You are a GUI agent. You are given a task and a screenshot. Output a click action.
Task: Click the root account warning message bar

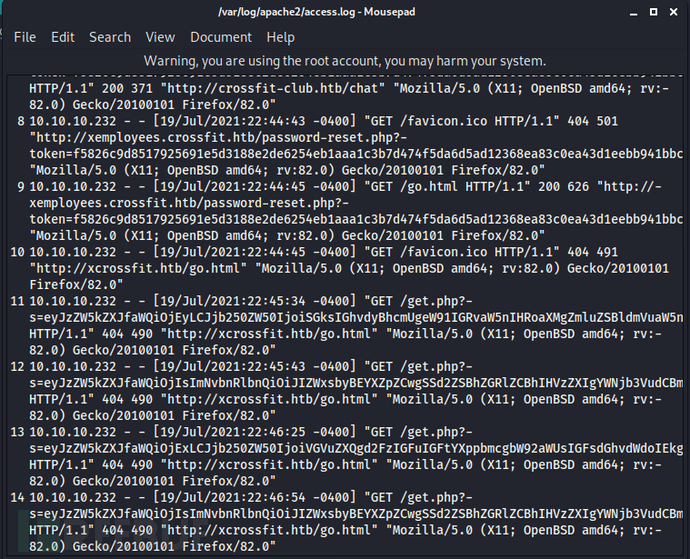pos(345,61)
